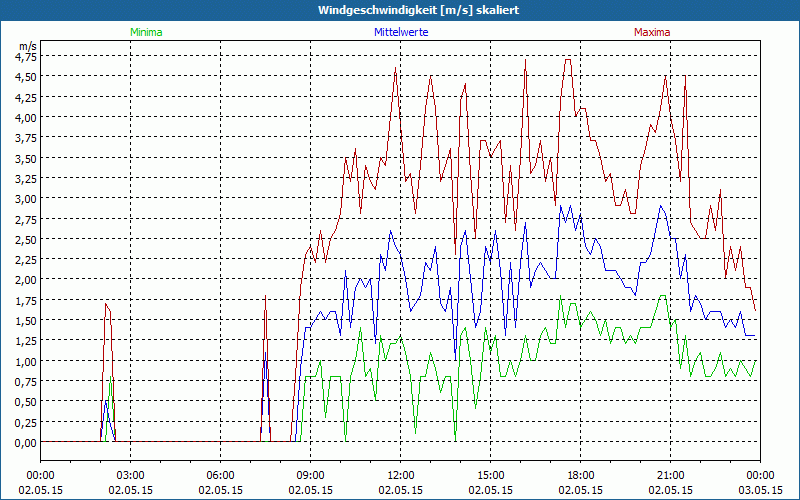The height and width of the screenshot is (500, 800).
Task: Click the 4,50 y-axis value
Action: (26, 77)
